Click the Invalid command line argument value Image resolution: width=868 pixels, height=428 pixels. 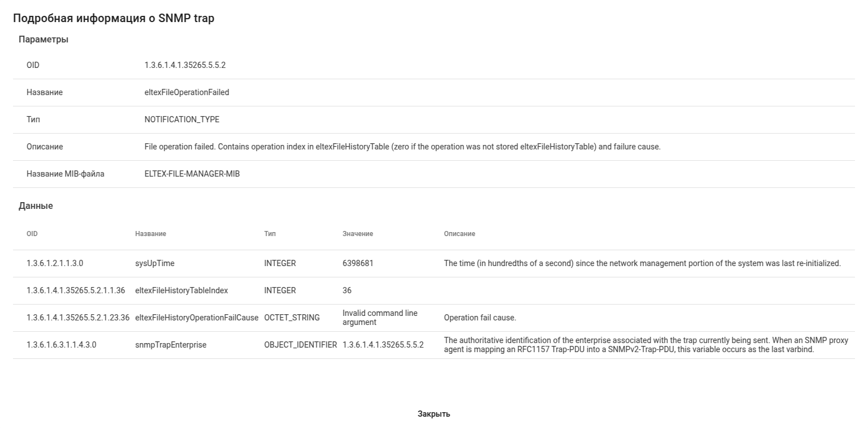(380, 318)
